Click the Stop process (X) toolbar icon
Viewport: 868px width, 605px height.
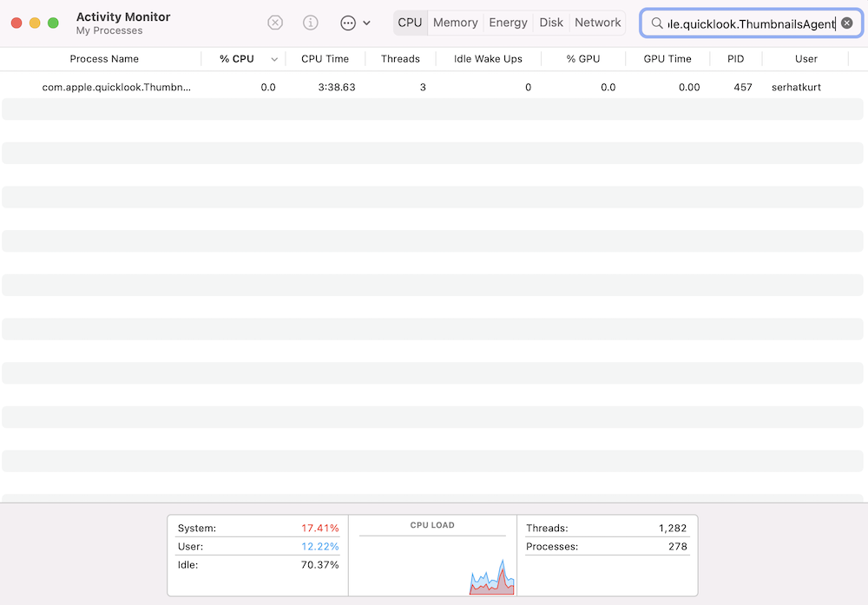(x=275, y=23)
